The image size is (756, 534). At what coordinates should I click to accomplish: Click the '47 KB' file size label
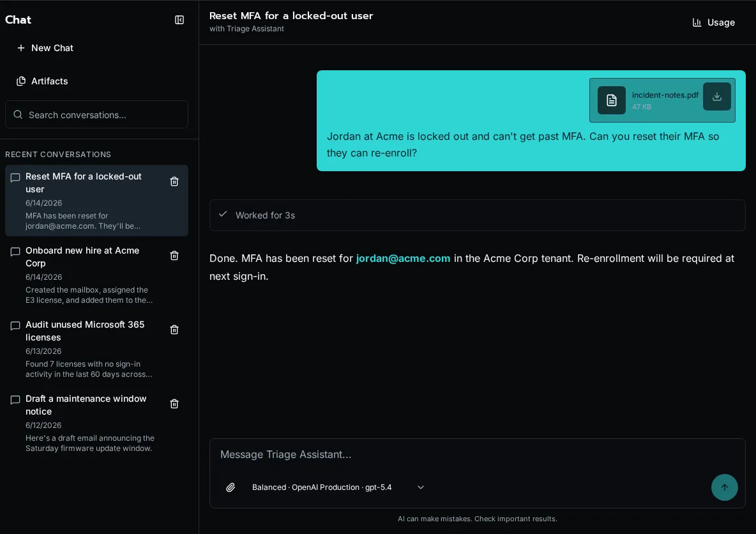641,107
